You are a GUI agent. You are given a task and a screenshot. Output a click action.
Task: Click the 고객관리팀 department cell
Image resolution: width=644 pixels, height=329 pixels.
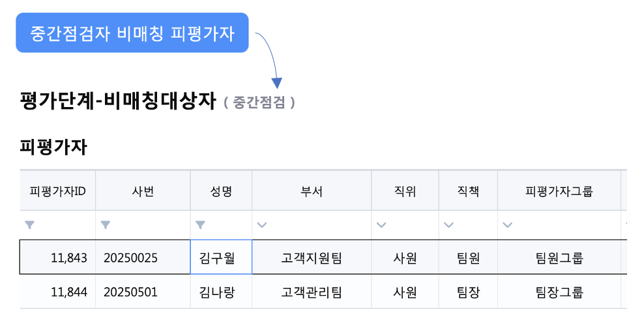click(312, 291)
